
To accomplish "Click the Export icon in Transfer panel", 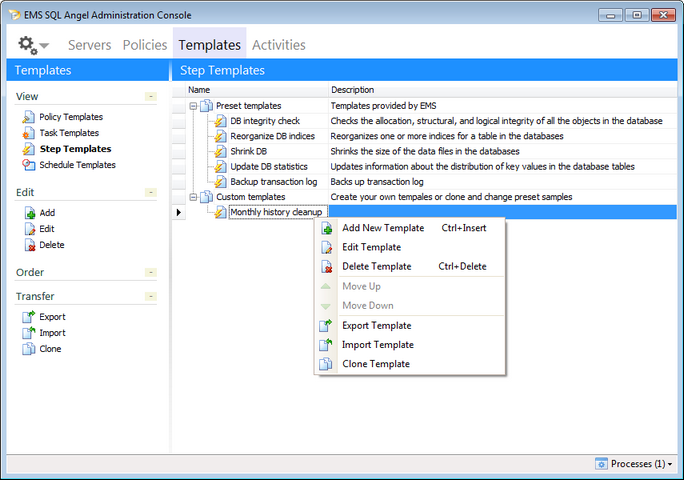I will (29, 317).
